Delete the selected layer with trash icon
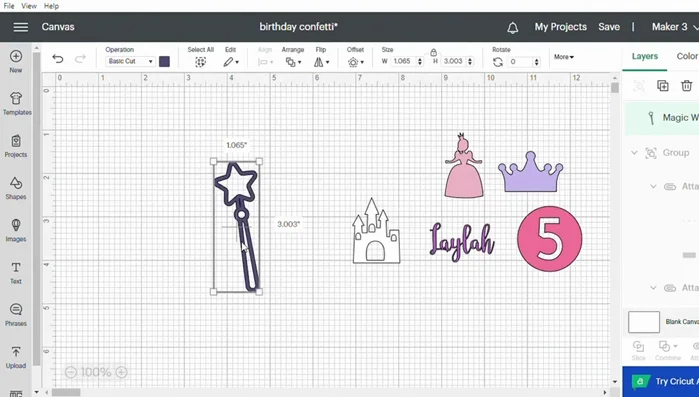The width and height of the screenshot is (699, 397). point(687,86)
